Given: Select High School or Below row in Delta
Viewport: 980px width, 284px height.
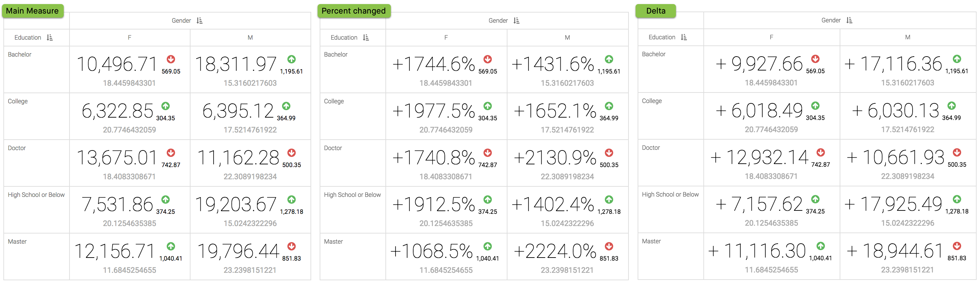Looking at the screenshot, I should click(x=670, y=194).
